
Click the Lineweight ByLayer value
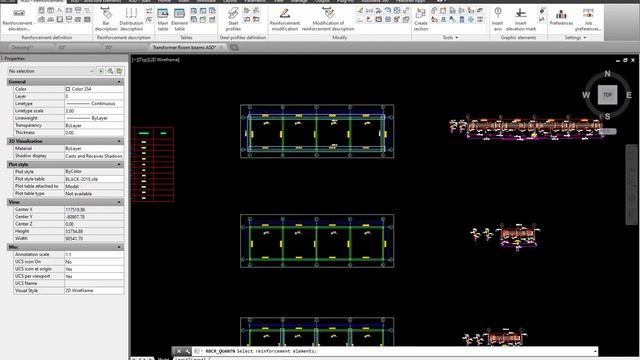click(x=94, y=118)
